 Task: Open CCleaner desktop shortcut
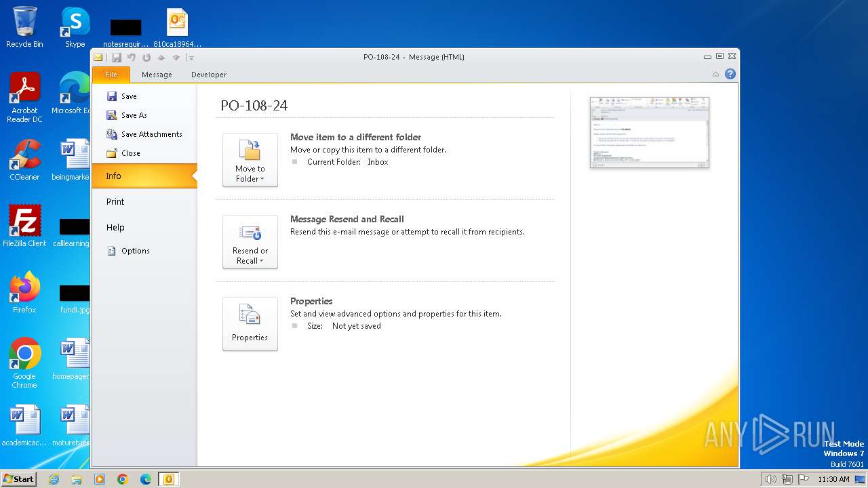(24, 160)
